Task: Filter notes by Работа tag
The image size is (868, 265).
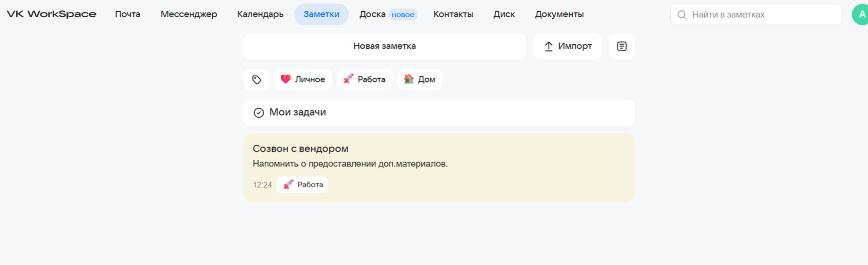Action: [364, 79]
